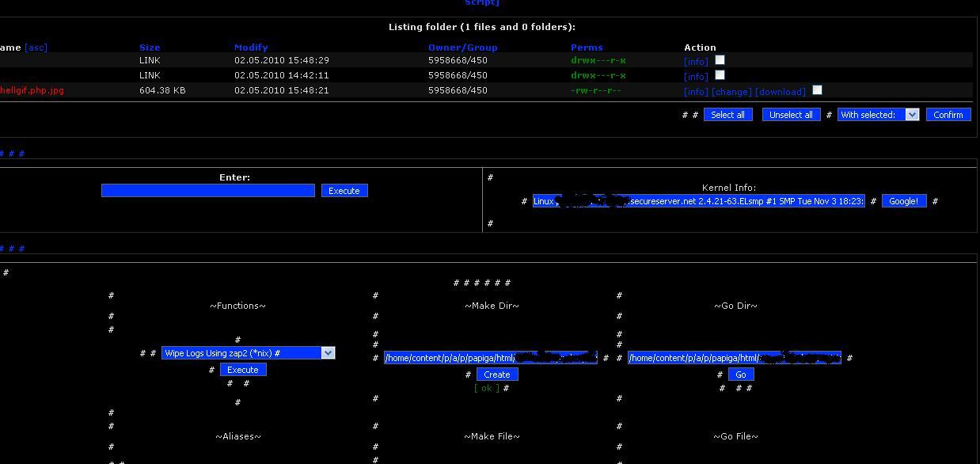Toggle sort order with the [asc] link
This screenshot has width=980, height=464.
pyautogui.click(x=36, y=48)
